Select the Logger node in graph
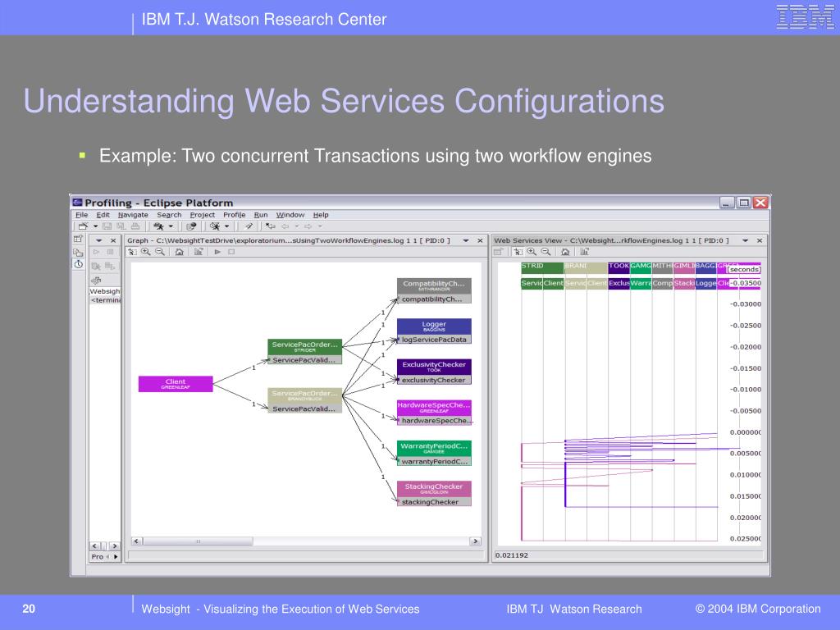The height and width of the screenshot is (630, 840). pyautogui.click(x=434, y=331)
